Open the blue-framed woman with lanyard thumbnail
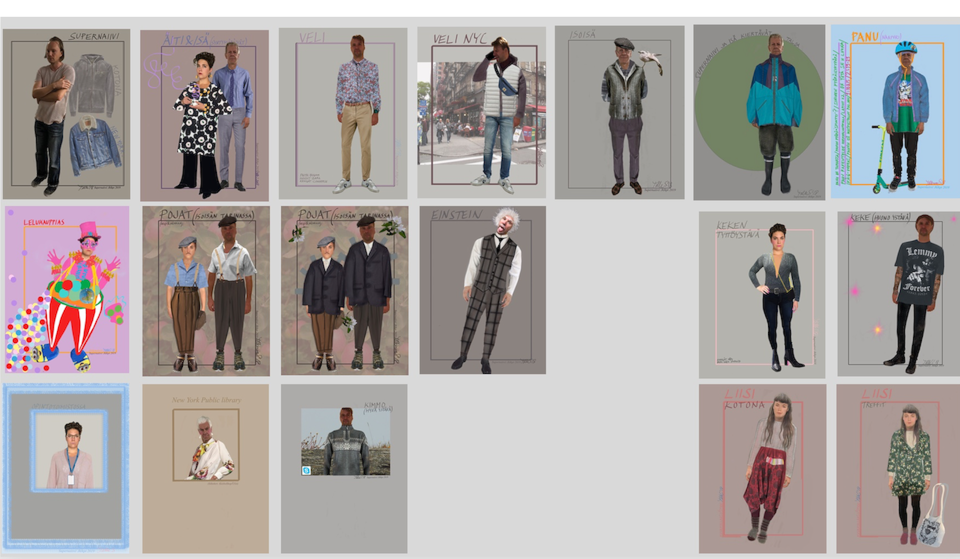The width and height of the screenshot is (960, 559). pos(66,467)
